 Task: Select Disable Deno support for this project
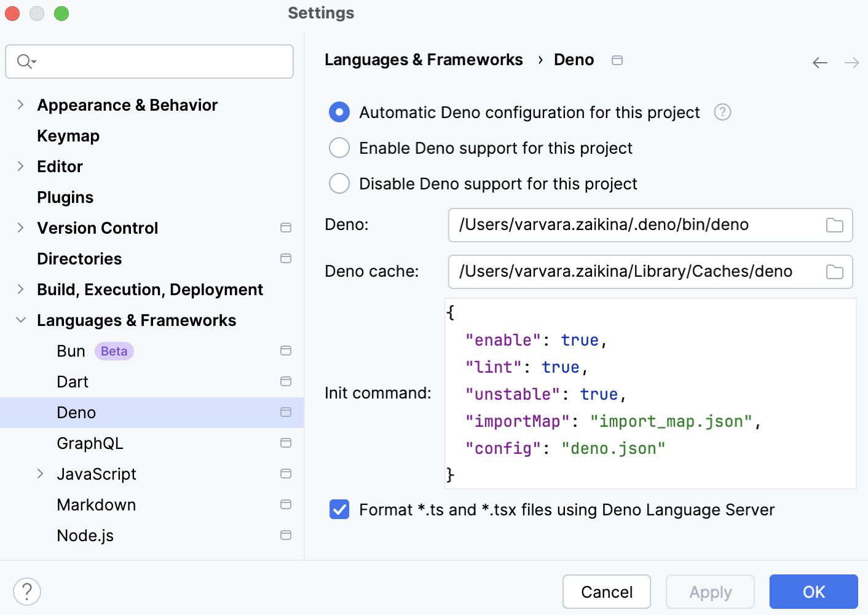click(339, 183)
